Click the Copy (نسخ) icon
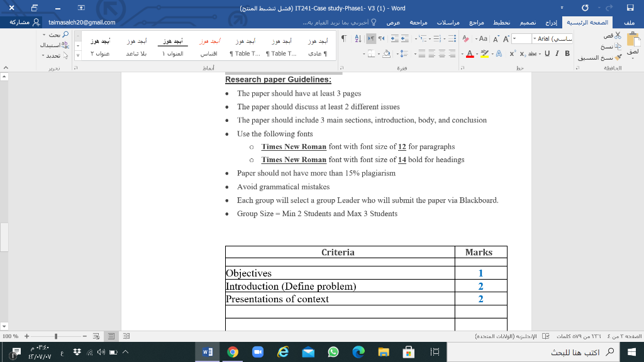 point(618,47)
